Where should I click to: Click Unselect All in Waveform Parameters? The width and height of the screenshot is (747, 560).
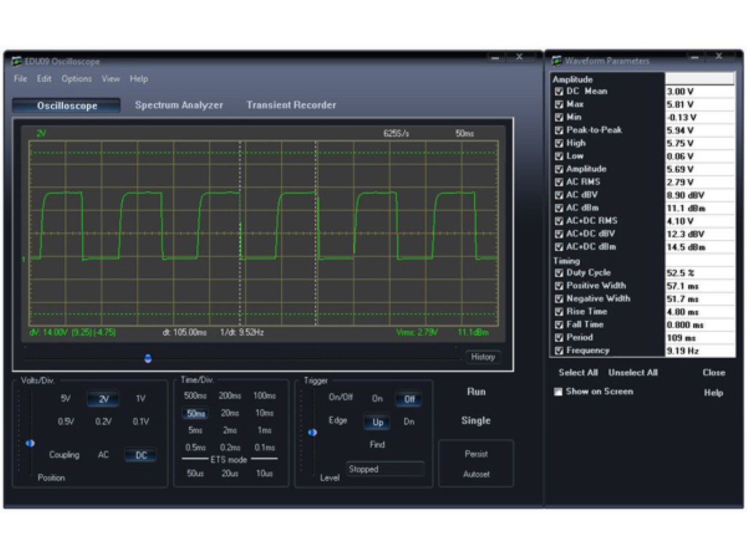coord(632,373)
